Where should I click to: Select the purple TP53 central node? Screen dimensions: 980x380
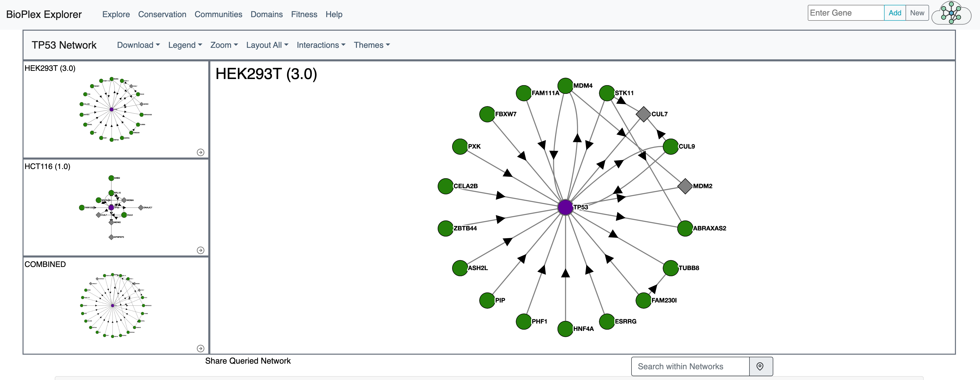pyautogui.click(x=565, y=207)
